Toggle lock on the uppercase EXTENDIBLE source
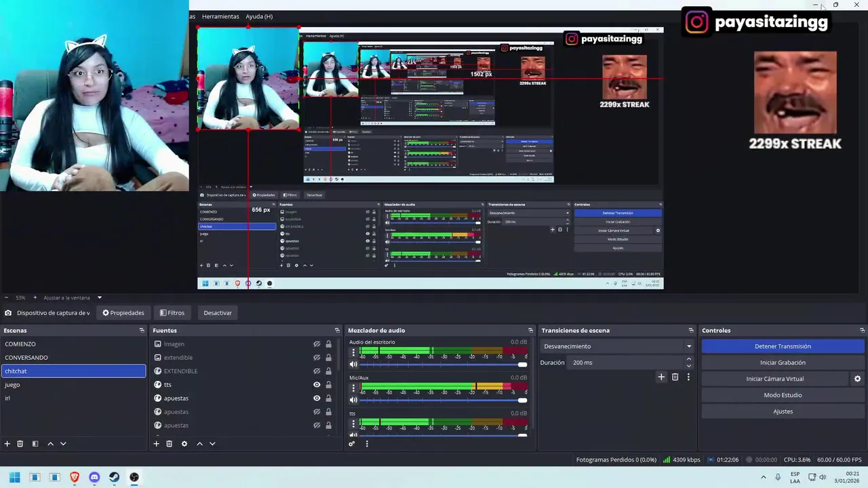Image resolution: width=868 pixels, height=488 pixels. (329, 371)
